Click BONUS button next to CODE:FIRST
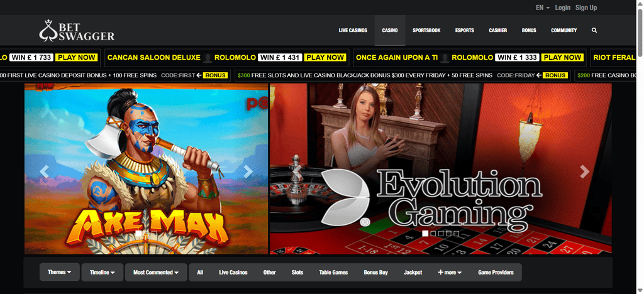Image resolution: width=644 pixels, height=294 pixels. pyautogui.click(x=216, y=75)
